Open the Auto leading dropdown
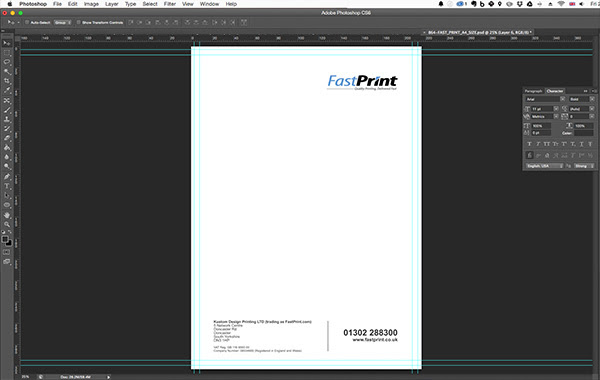The width and height of the screenshot is (600, 380). click(592, 109)
